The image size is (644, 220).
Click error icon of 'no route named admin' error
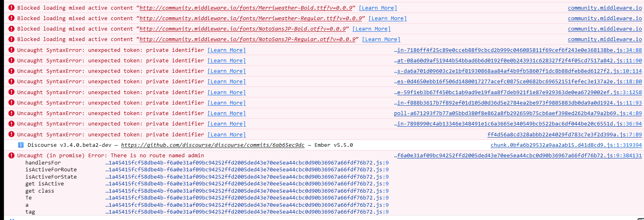coord(11,155)
